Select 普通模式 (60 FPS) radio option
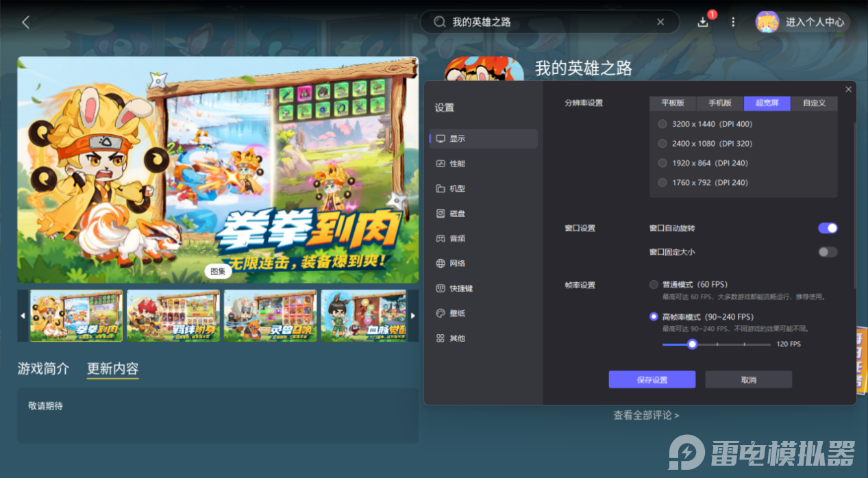This screenshot has width=868, height=478. click(x=654, y=284)
